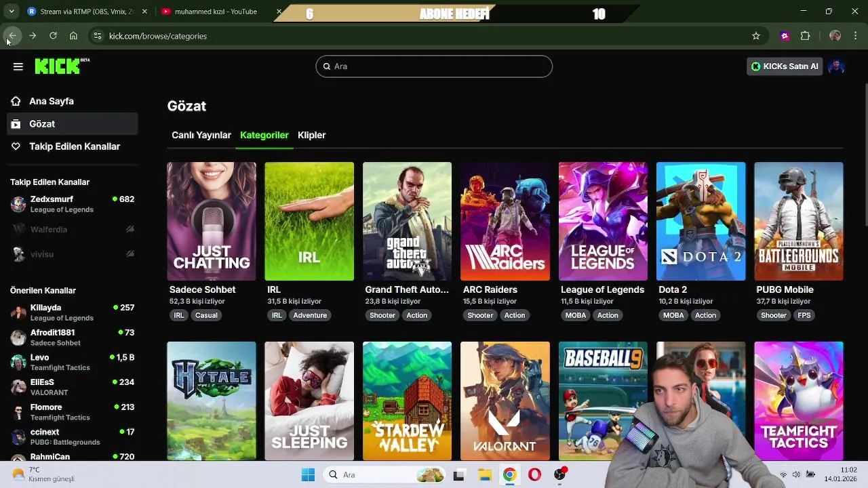Open the site information icon in address bar

tap(98, 36)
